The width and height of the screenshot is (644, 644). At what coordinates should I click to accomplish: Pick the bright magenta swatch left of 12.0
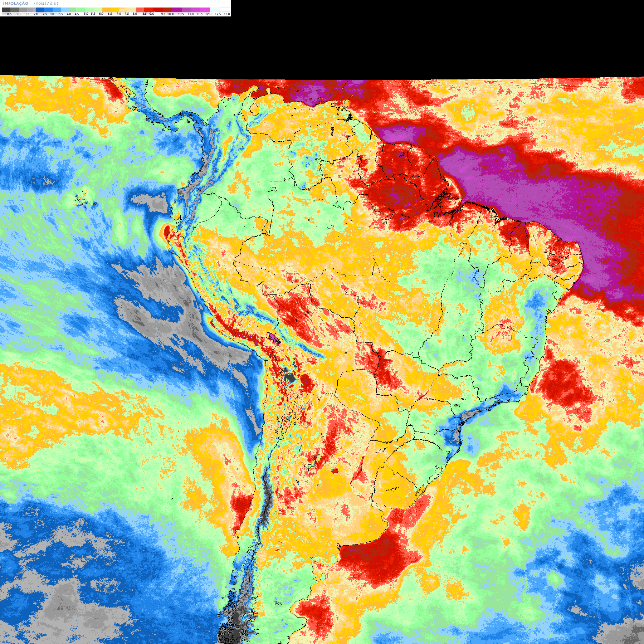(205, 10)
